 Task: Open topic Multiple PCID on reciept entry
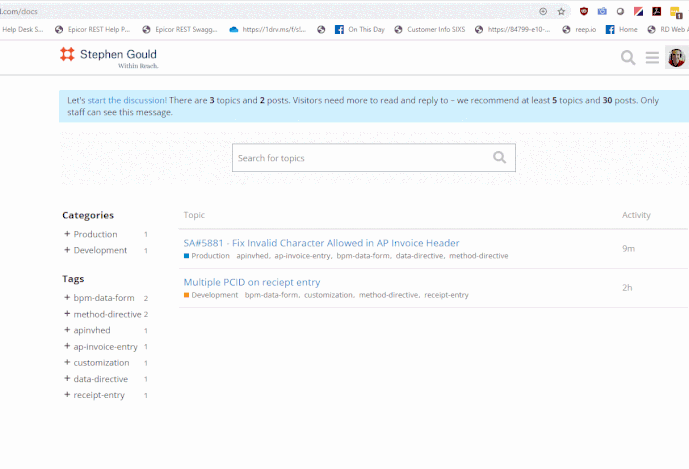[252, 282]
